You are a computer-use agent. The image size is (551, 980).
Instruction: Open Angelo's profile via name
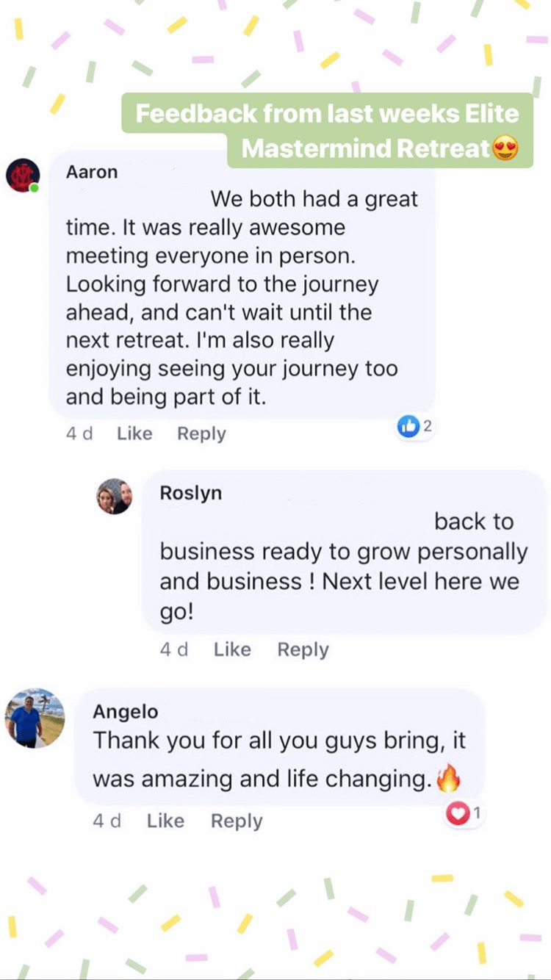125,711
